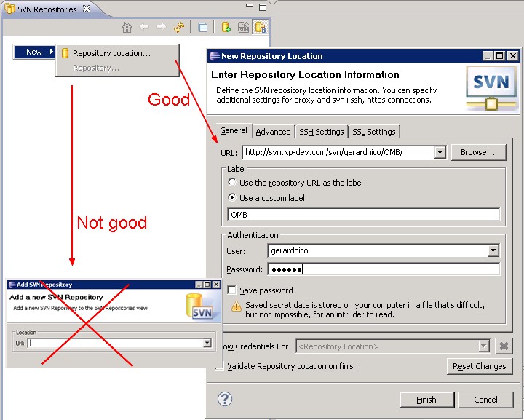Choose Repository Location... from the menu
The height and width of the screenshot is (420, 524).
coord(111,53)
